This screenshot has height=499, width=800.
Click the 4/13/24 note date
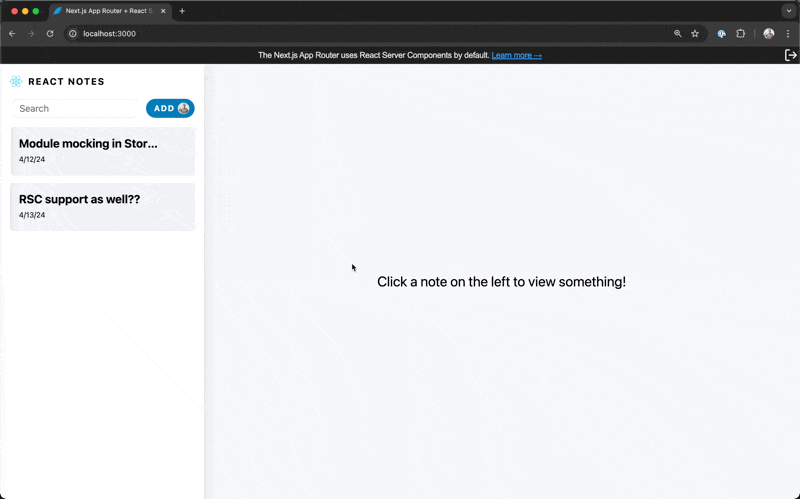point(32,215)
